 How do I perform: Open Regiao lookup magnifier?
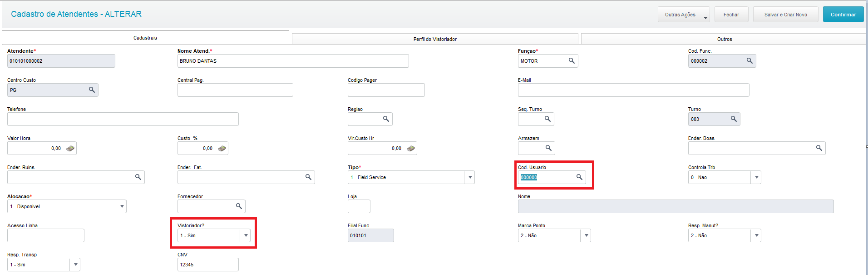click(x=386, y=119)
